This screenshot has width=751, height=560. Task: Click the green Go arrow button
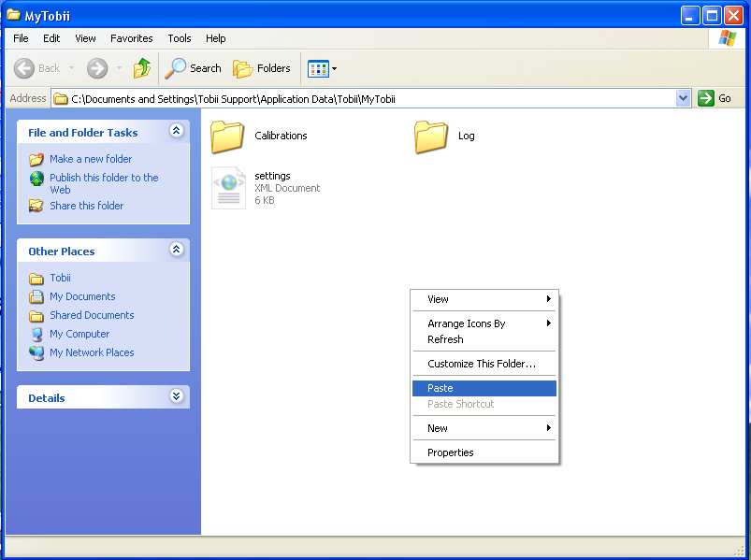[x=705, y=98]
